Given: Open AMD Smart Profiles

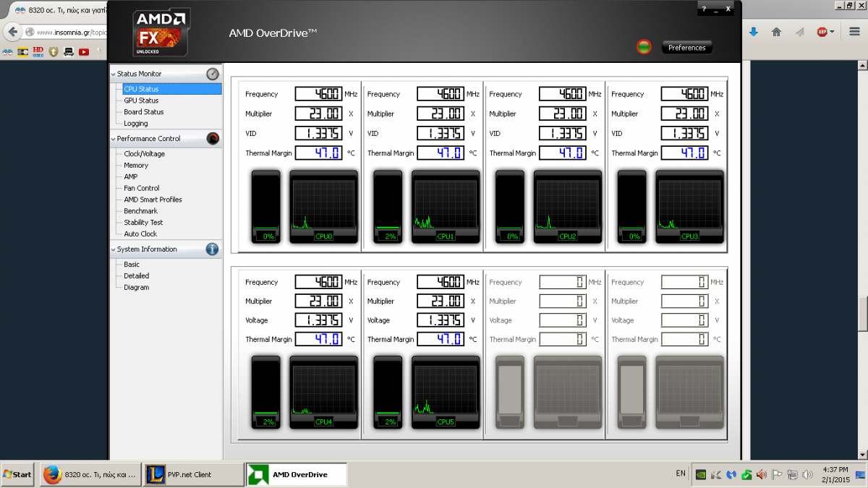Looking at the screenshot, I should [153, 200].
